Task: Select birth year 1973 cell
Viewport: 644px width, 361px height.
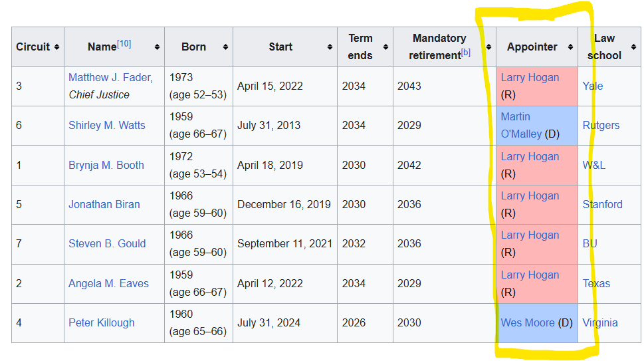Action: pyautogui.click(x=198, y=86)
